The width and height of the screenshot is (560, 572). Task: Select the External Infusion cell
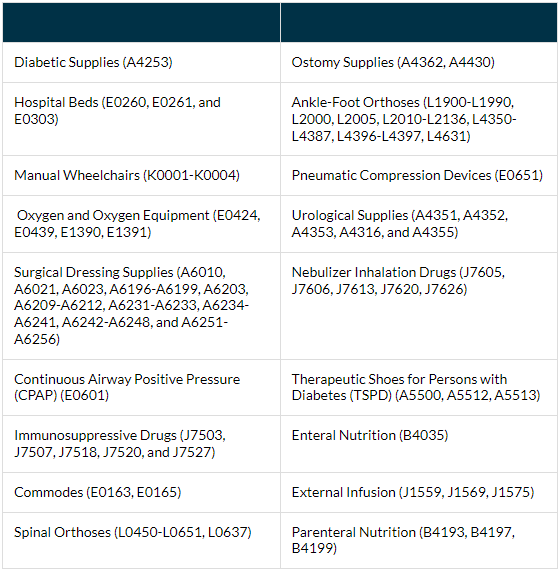click(x=419, y=492)
